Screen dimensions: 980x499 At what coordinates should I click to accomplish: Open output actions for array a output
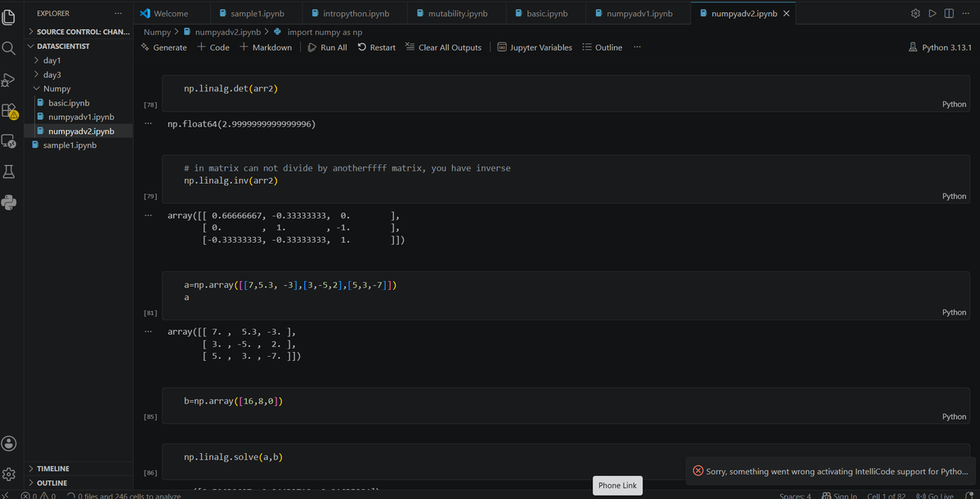coord(148,332)
